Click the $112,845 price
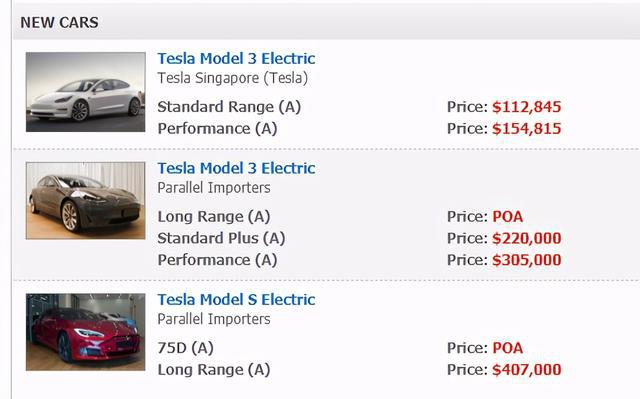Screen dimensions: 640x399 point(527,107)
